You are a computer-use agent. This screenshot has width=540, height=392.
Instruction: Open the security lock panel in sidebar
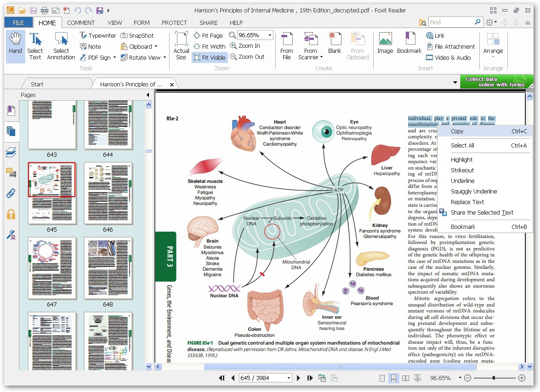click(x=11, y=214)
